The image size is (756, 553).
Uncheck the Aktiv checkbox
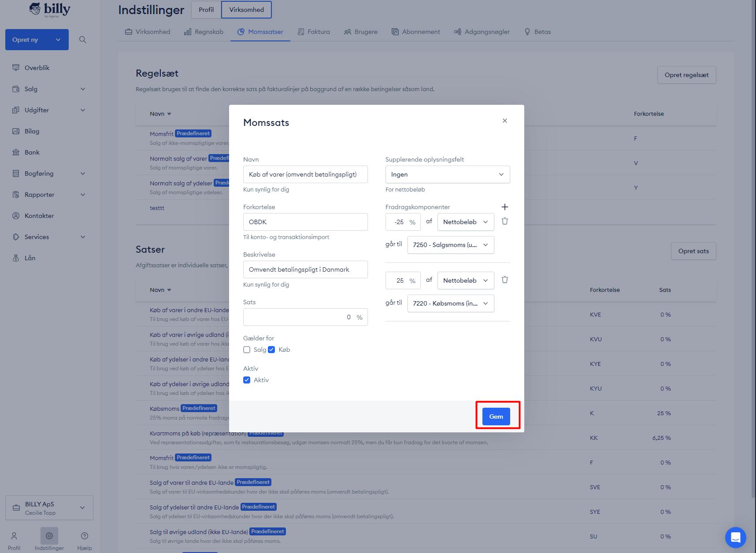tap(247, 380)
